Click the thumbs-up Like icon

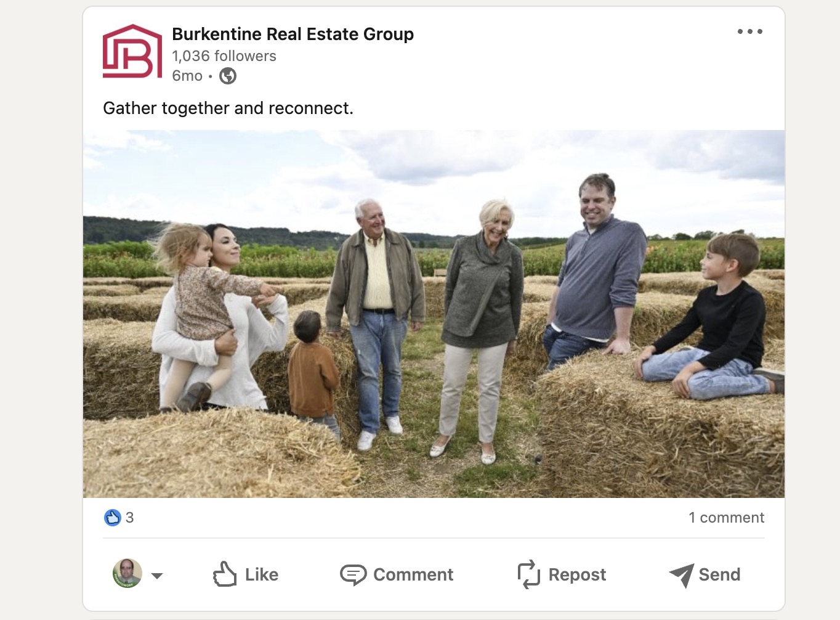tap(224, 574)
